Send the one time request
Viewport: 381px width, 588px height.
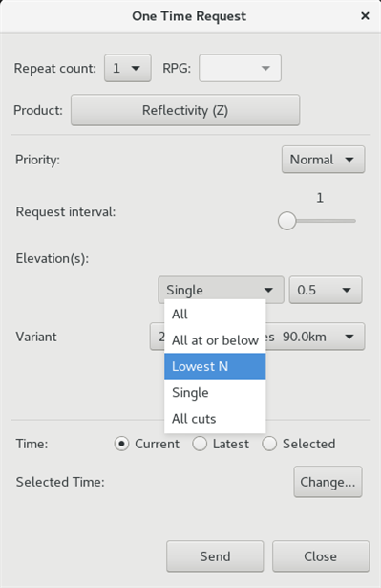[215, 556]
